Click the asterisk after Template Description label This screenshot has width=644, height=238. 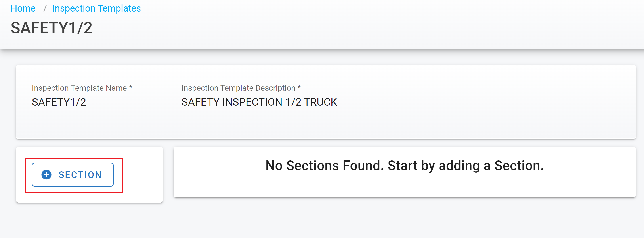299,88
